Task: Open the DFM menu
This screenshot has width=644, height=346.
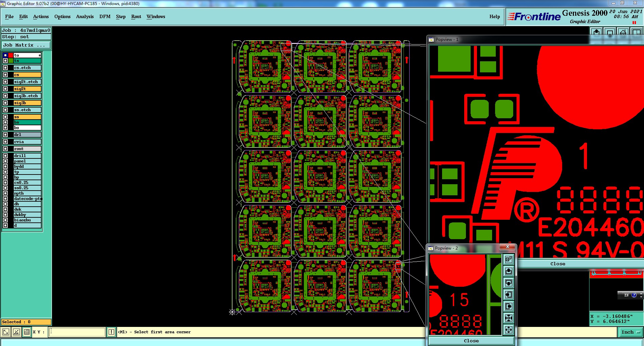Action: (x=105, y=16)
